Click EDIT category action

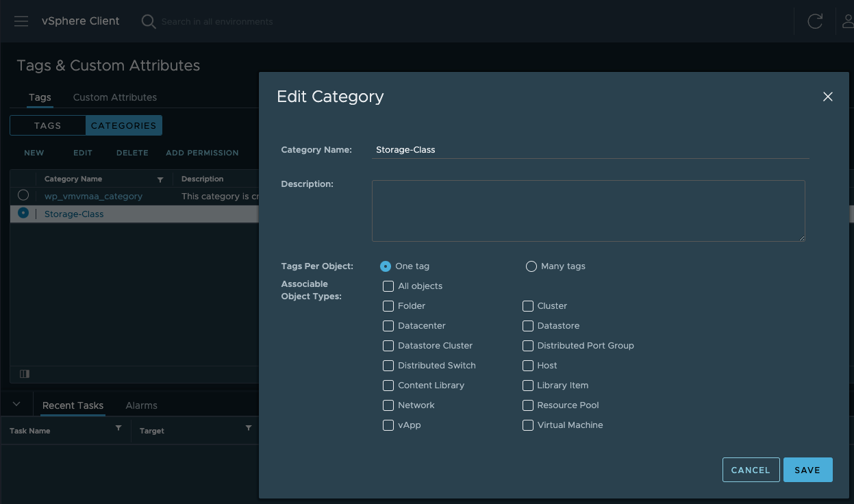coord(83,153)
